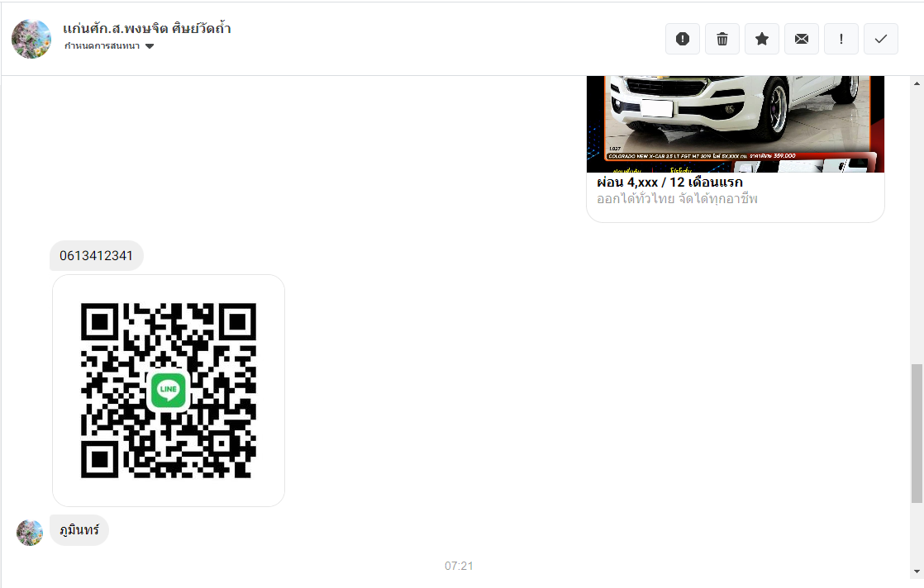Click scrollbar up arrow
This screenshot has height=588, width=924.
(x=917, y=83)
